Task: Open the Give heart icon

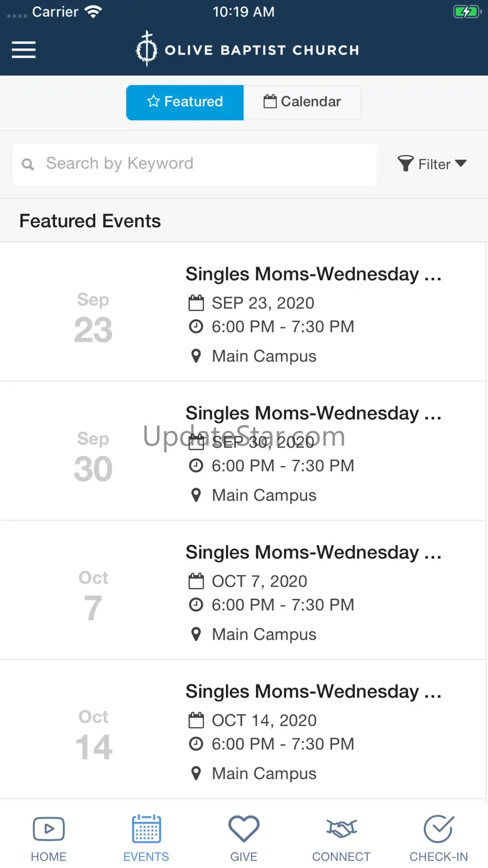Action: coord(243,829)
